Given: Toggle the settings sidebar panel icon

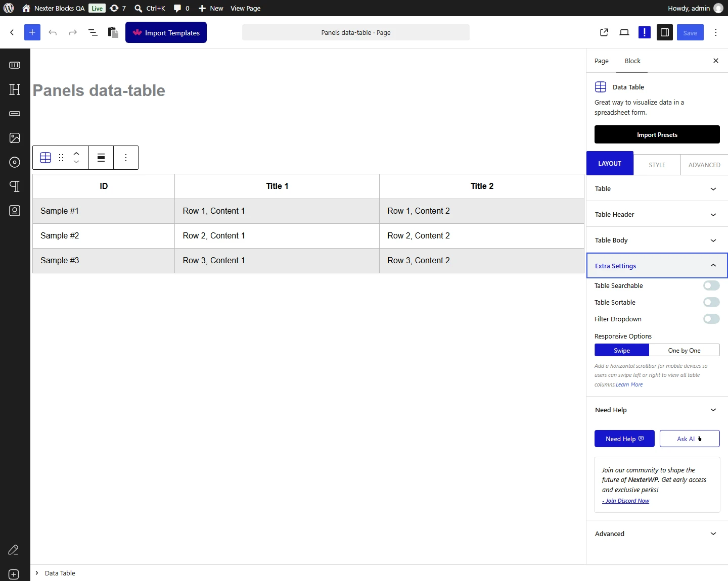Looking at the screenshot, I should pyautogui.click(x=665, y=32).
